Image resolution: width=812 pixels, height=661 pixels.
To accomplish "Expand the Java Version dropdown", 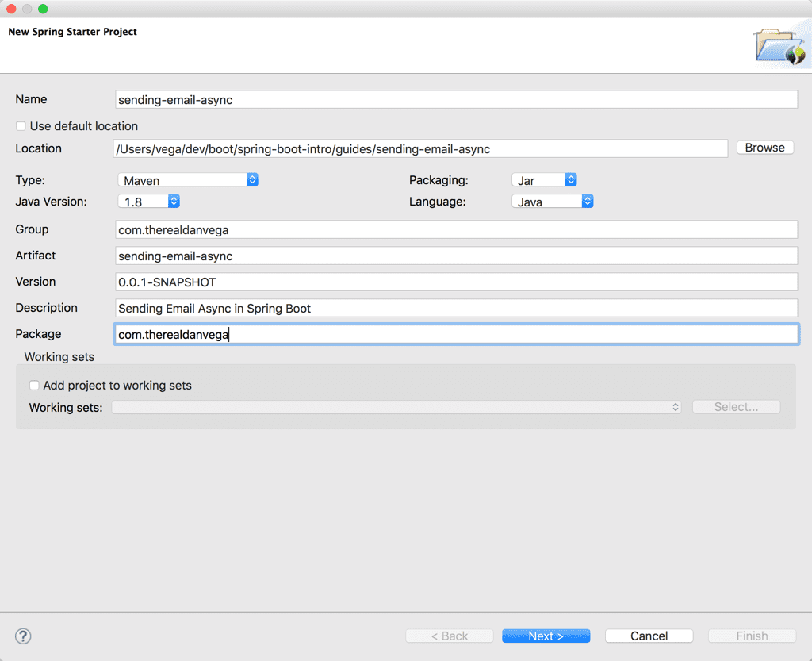I will pos(149,202).
